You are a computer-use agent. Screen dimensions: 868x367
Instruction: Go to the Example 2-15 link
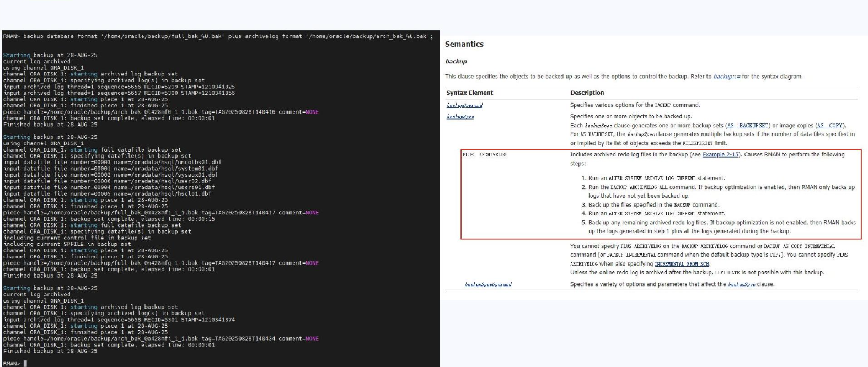[x=720, y=155]
